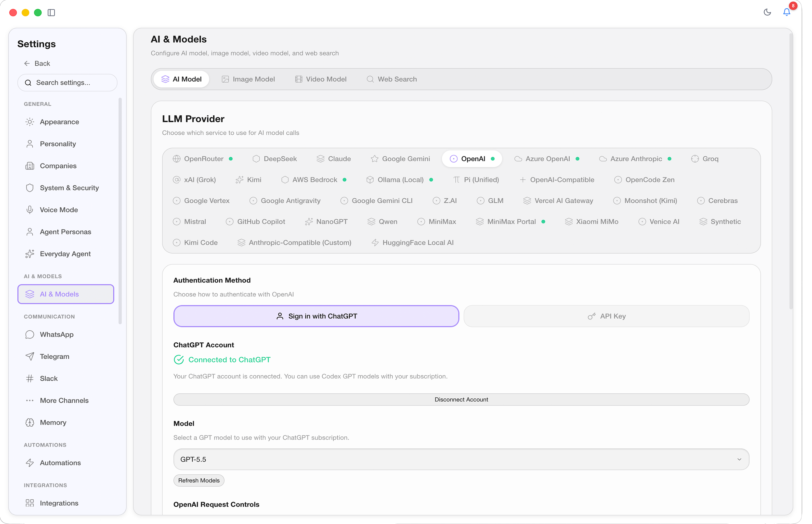Choose Qwen provider
The width and height of the screenshot is (812, 524).
coord(382,222)
